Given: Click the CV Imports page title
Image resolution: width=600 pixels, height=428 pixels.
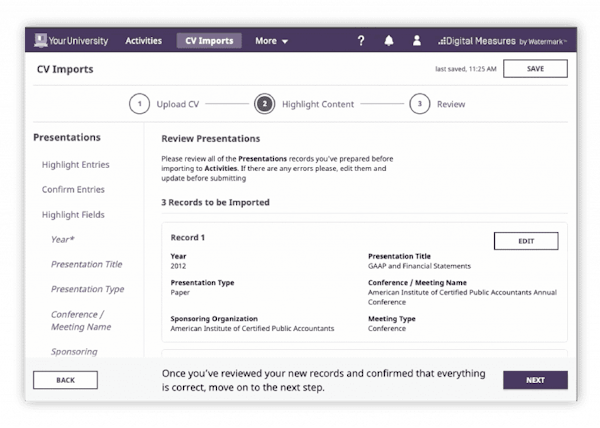Looking at the screenshot, I should coord(65,69).
